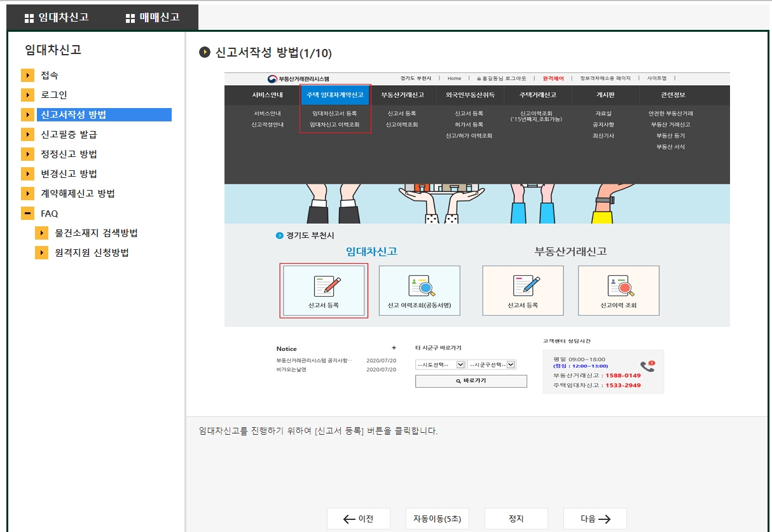
Task: Open the 시도선택 dropdown
Action: [440, 364]
